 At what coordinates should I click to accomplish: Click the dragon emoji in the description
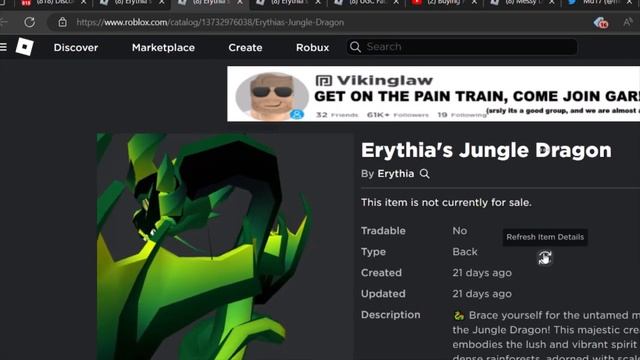click(459, 316)
